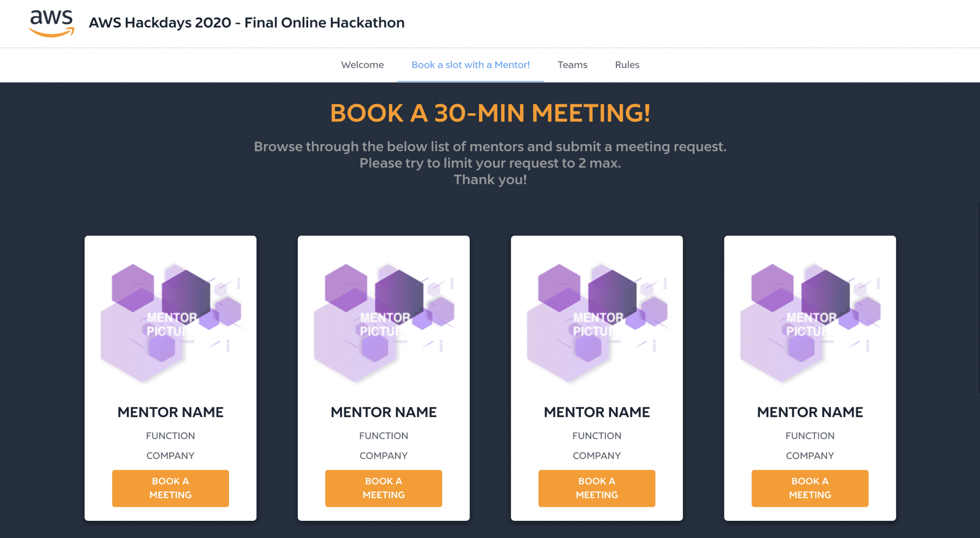Screen dimensions: 980x538
Task: Click the AWS Hackdays 2020 page title
Action: [247, 22]
